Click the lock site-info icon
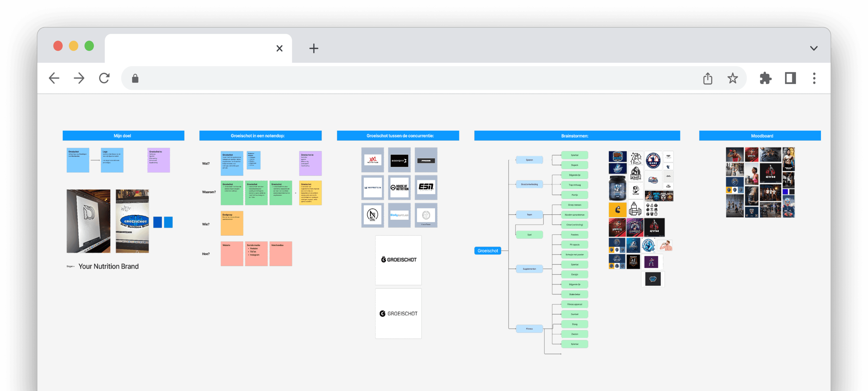Viewport: 868px width, 391px height. (x=135, y=79)
